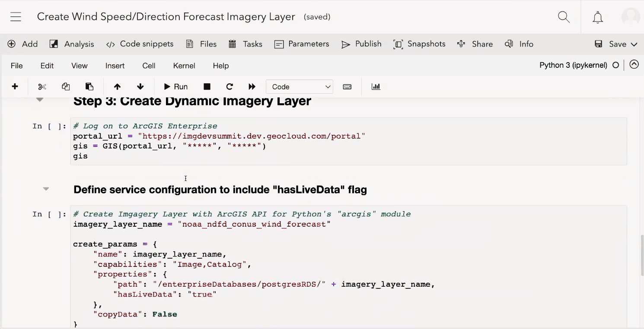Collapse the notebook header with up chevron
644x329 pixels.
[634, 65]
